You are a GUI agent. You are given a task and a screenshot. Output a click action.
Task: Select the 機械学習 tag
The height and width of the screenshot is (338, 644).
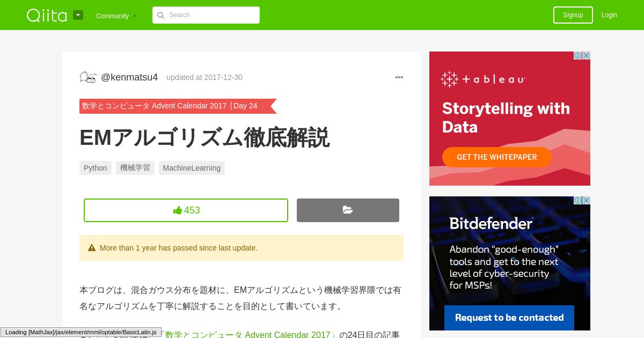coord(135,168)
